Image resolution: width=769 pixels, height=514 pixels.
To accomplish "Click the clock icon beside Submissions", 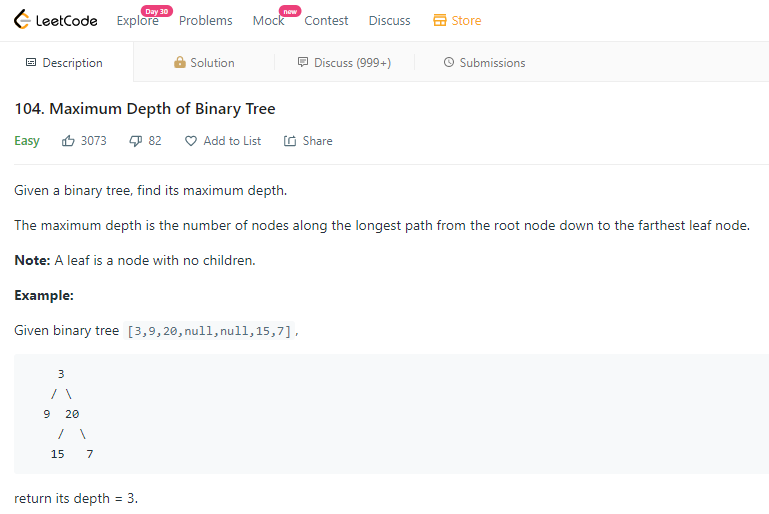I will [x=449, y=62].
